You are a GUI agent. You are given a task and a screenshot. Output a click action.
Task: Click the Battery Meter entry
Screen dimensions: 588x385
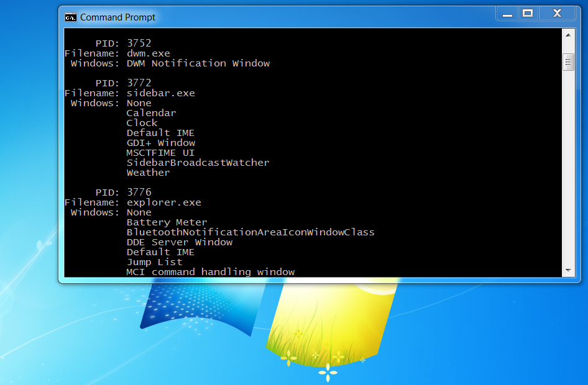coord(167,222)
